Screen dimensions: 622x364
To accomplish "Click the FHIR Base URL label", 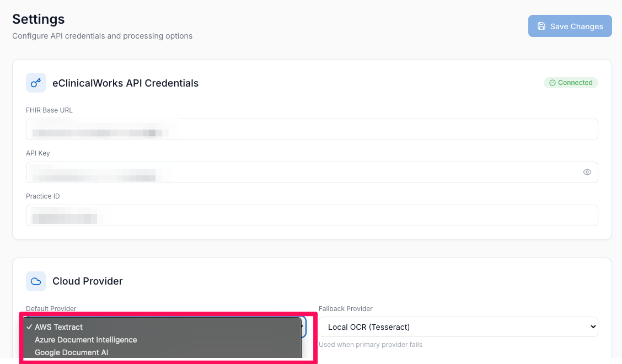I will click(x=49, y=110).
